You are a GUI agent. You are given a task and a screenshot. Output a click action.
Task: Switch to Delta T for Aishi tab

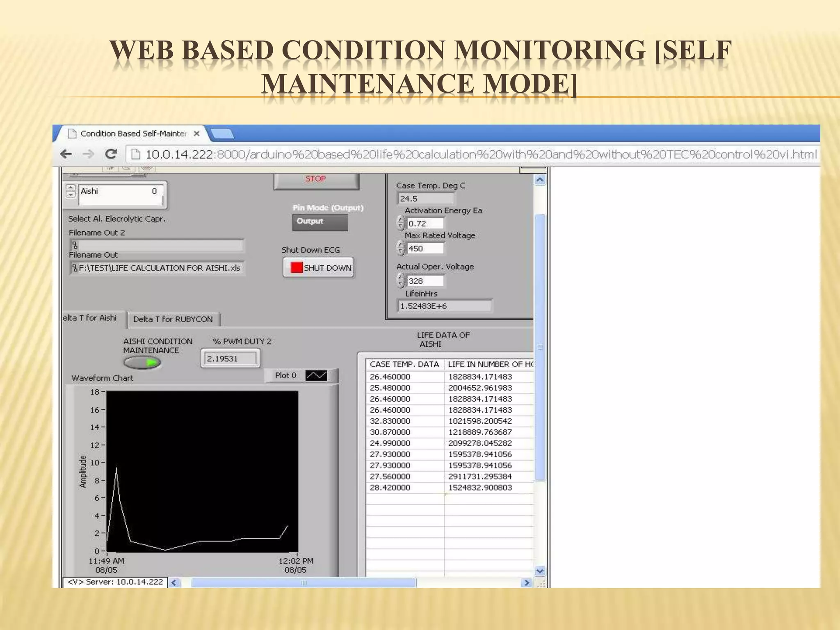(x=94, y=318)
